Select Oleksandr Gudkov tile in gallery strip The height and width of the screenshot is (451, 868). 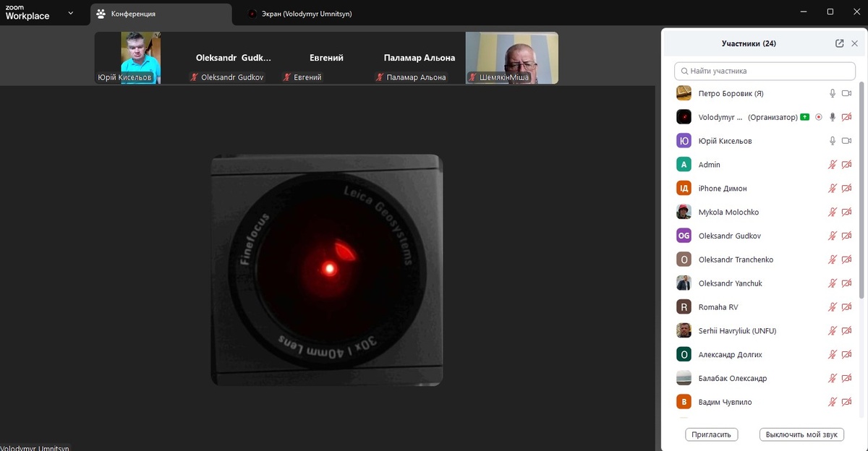pos(233,58)
